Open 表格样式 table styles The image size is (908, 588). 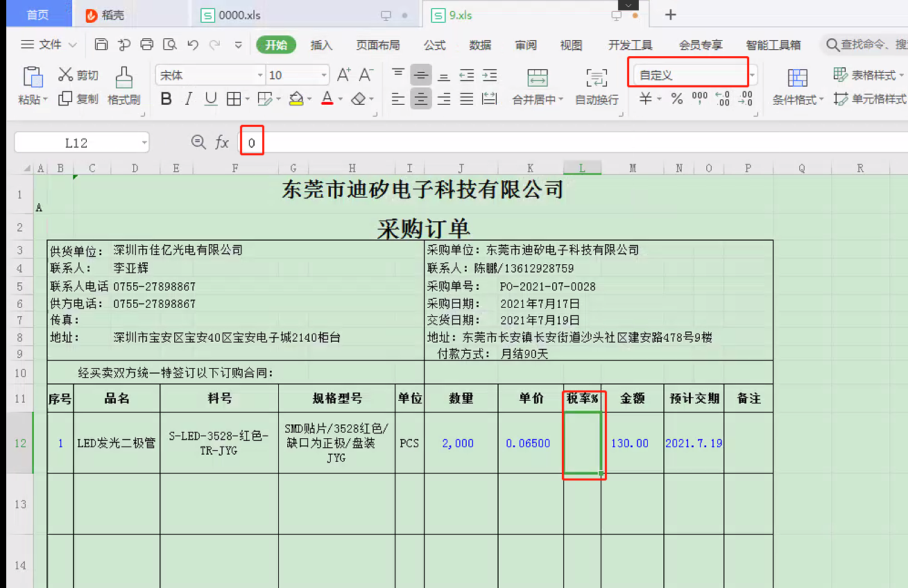(x=868, y=75)
